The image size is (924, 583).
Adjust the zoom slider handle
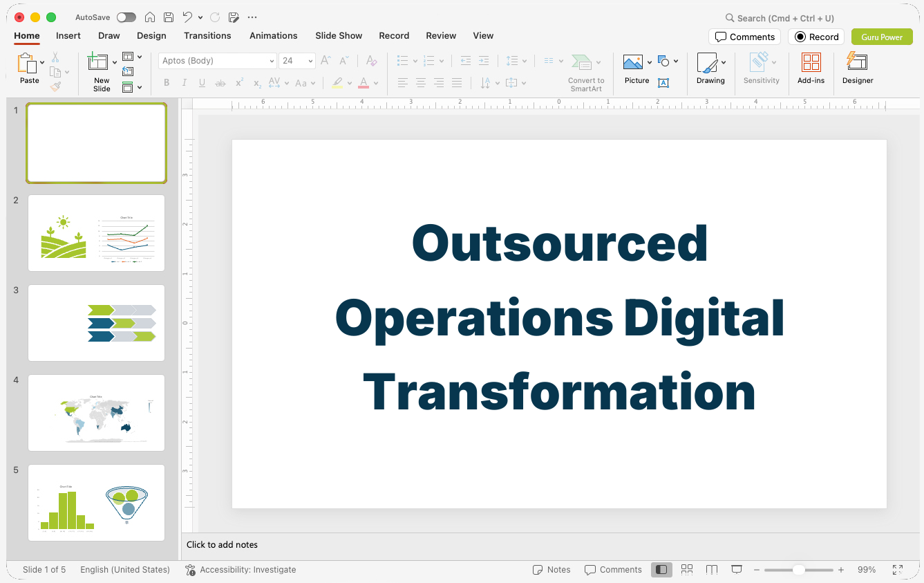click(798, 570)
